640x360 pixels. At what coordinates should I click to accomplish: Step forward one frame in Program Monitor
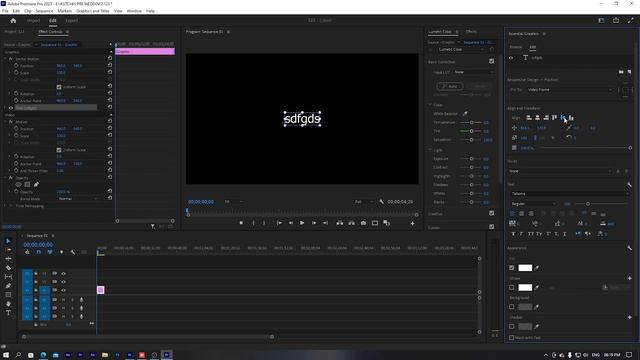click(314, 223)
